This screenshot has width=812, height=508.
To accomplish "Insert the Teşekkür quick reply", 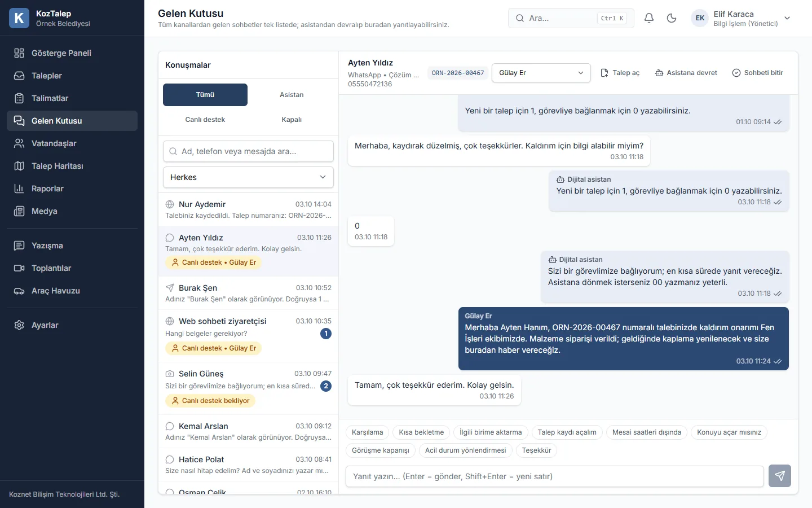I will [536, 450].
